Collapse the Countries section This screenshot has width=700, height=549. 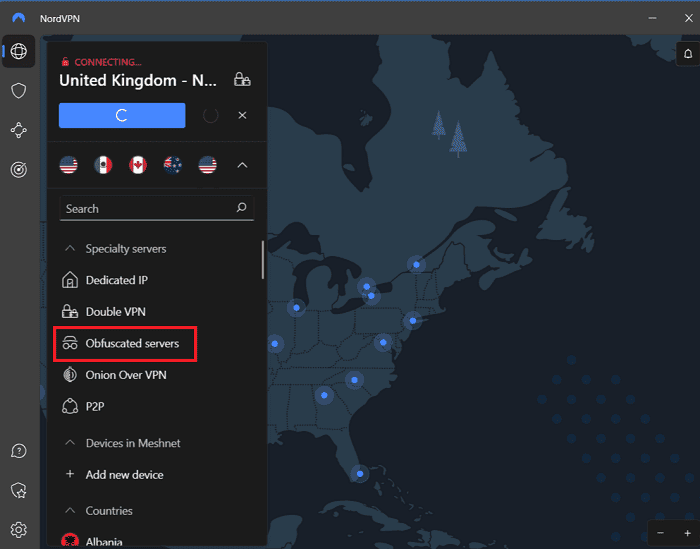coord(70,511)
